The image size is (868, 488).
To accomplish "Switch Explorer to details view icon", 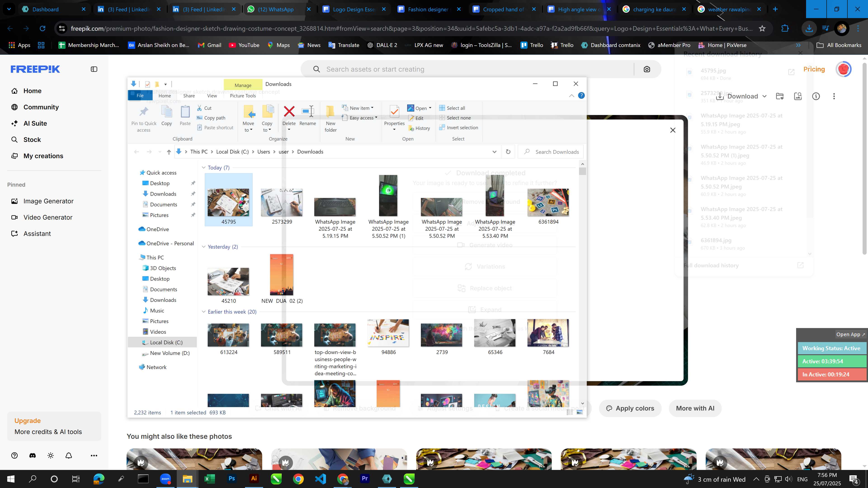I will pos(570,412).
